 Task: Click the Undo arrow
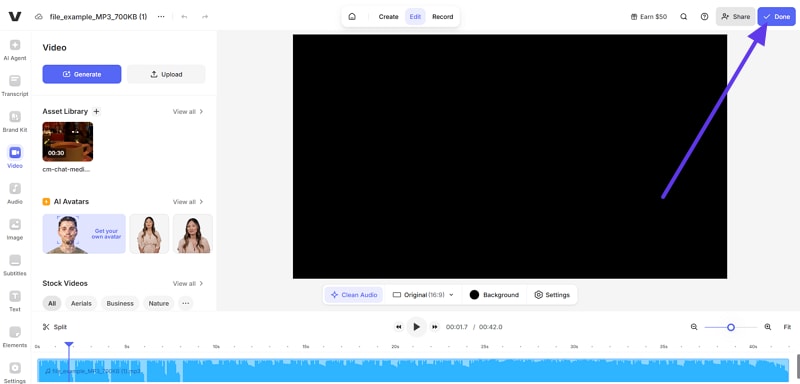184,17
